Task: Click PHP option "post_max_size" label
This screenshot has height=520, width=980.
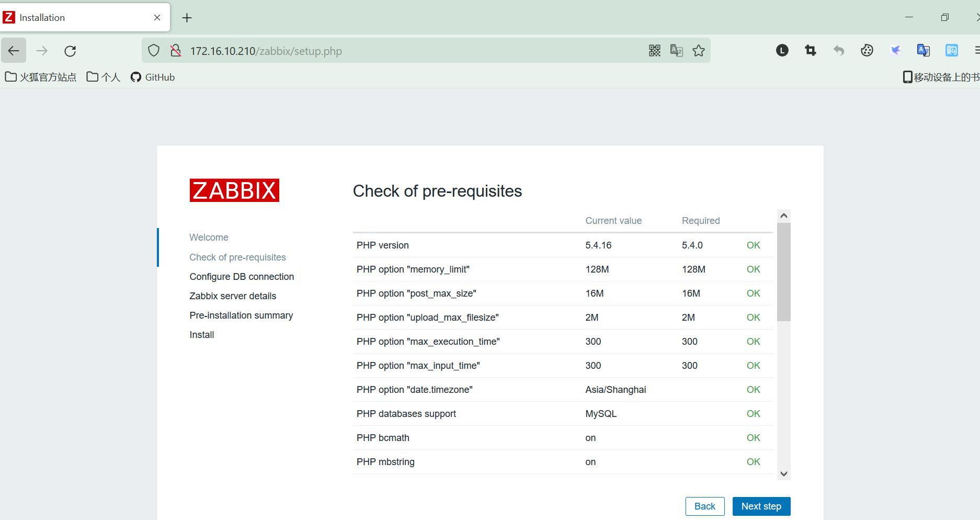Action: (416, 293)
